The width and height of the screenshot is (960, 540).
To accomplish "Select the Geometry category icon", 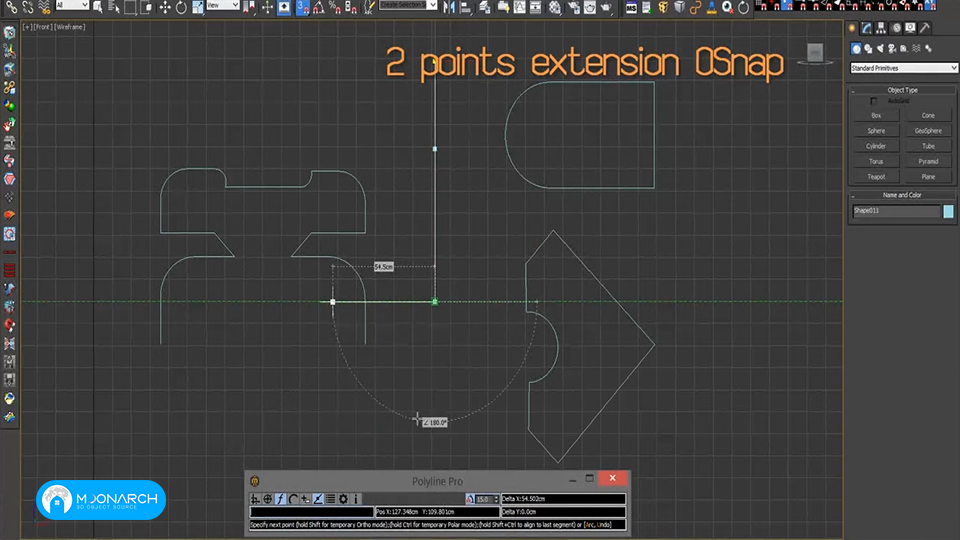I will click(x=856, y=48).
